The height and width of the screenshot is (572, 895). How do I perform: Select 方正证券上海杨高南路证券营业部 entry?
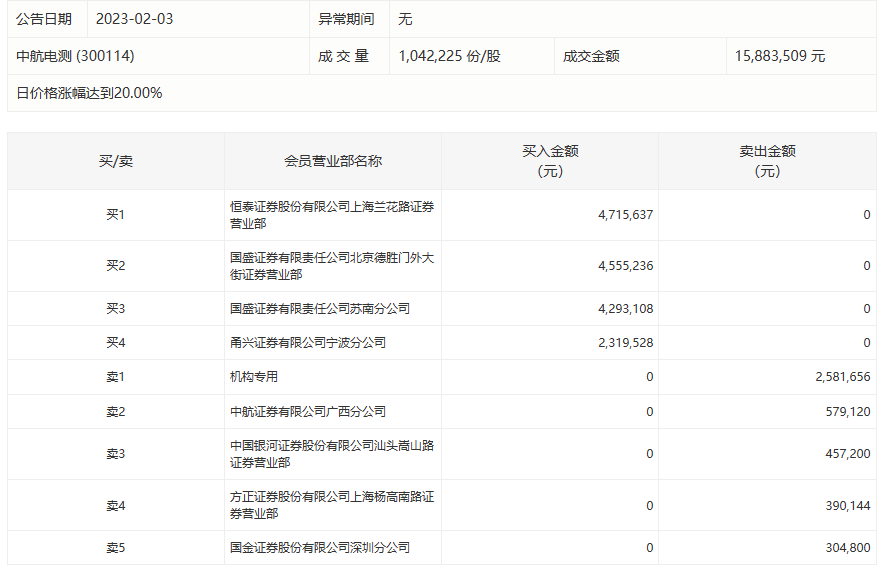(332, 505)
